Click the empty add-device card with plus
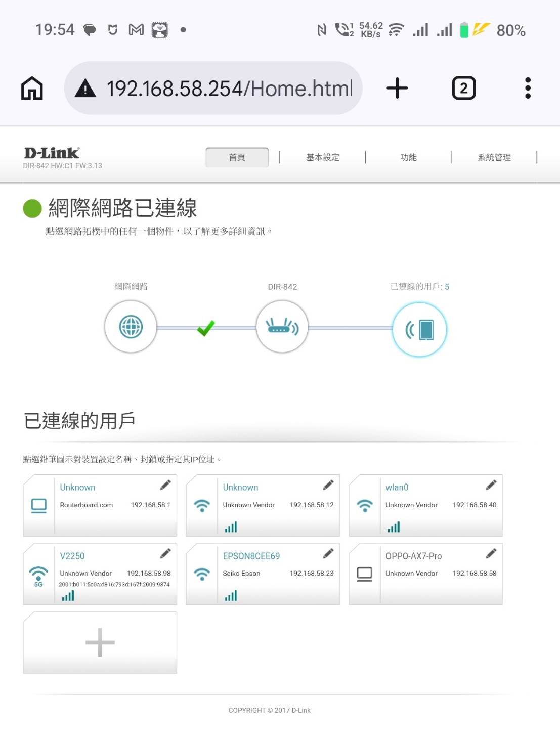 (100, 642)
